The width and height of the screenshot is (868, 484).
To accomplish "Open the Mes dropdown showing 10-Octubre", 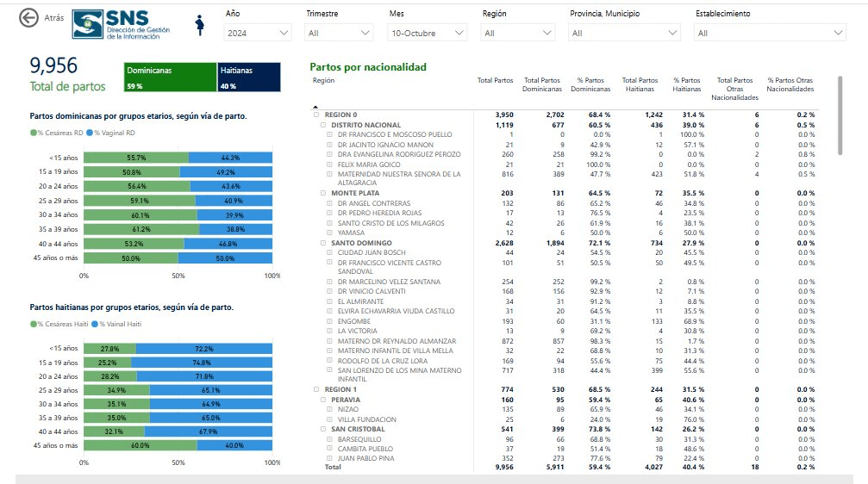I will pyautogui.click(x=427, y=34).
